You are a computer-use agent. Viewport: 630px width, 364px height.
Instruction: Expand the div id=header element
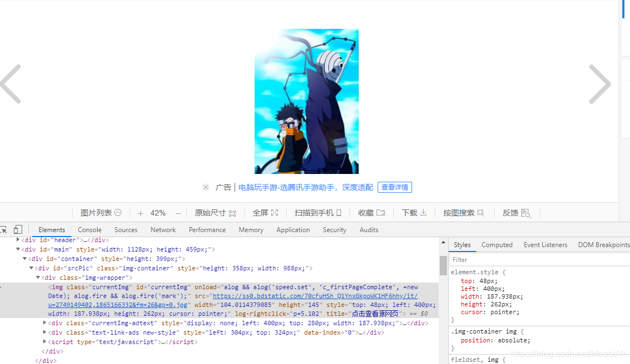(18, 239)
